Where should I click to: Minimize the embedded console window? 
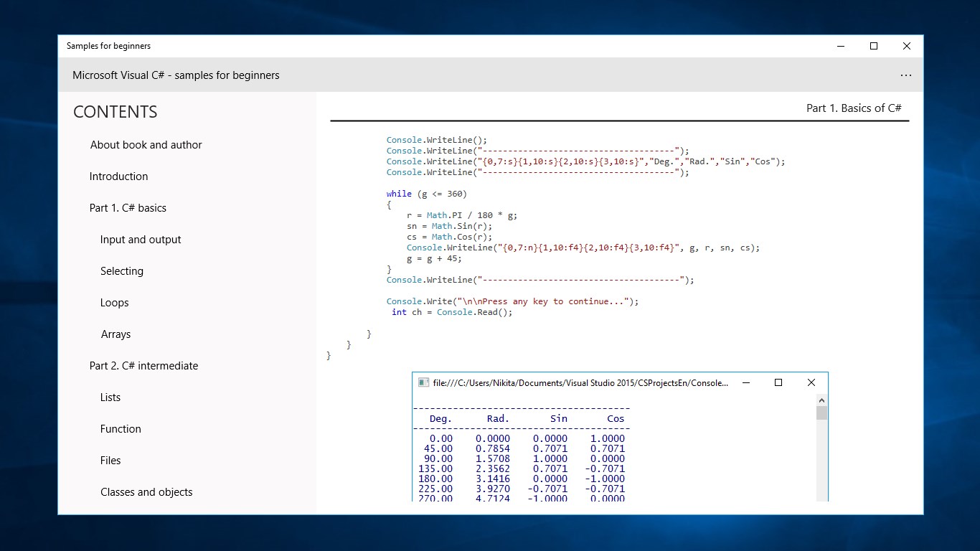[x=747, y=382]
